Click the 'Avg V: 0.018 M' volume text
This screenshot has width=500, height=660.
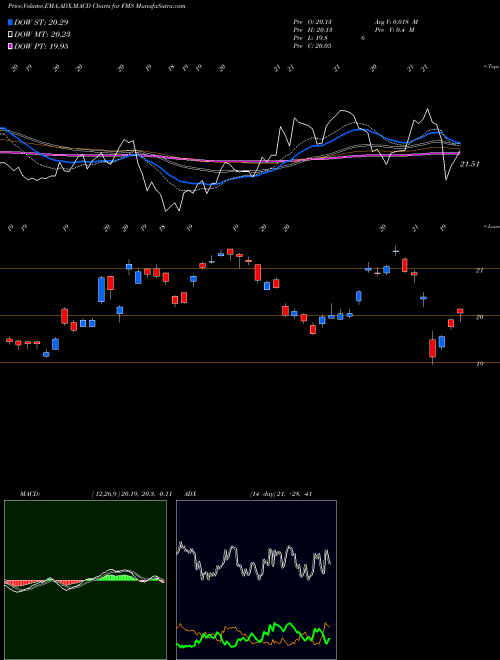pos(396,22)
